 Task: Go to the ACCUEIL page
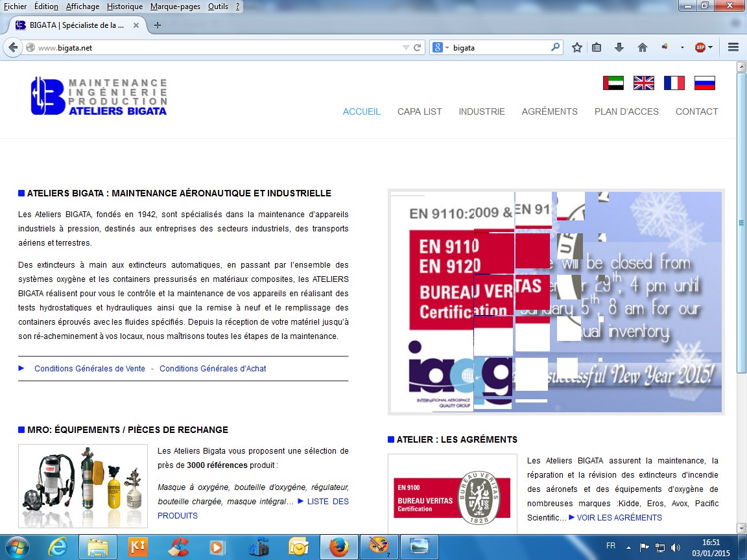pyautogui.click(x=362, y=111)
